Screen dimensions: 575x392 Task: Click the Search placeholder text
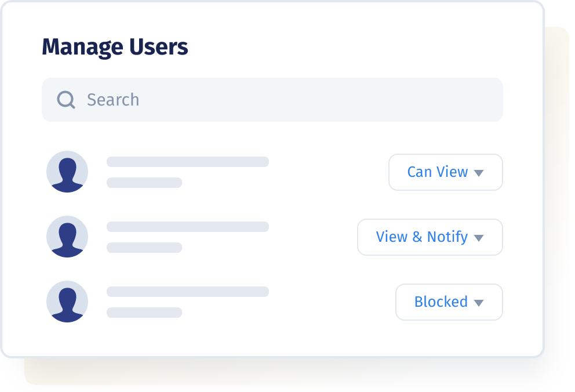click(x=113, y=100)
